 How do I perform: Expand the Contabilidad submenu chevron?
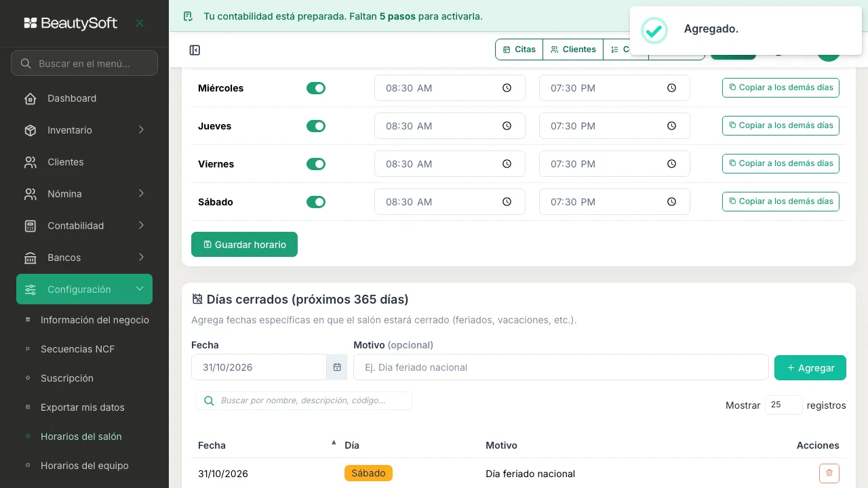(x=141, y=225)
